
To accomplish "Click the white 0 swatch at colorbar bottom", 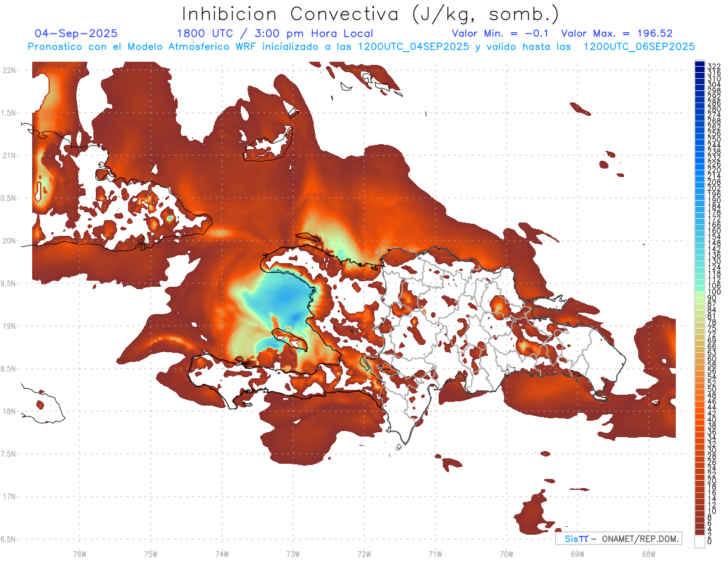I will pyautogui.click(x=699, y=543).
